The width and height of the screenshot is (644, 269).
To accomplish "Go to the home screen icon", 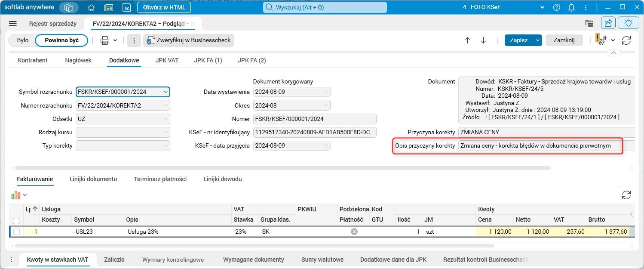I will [x=91, y=7].
